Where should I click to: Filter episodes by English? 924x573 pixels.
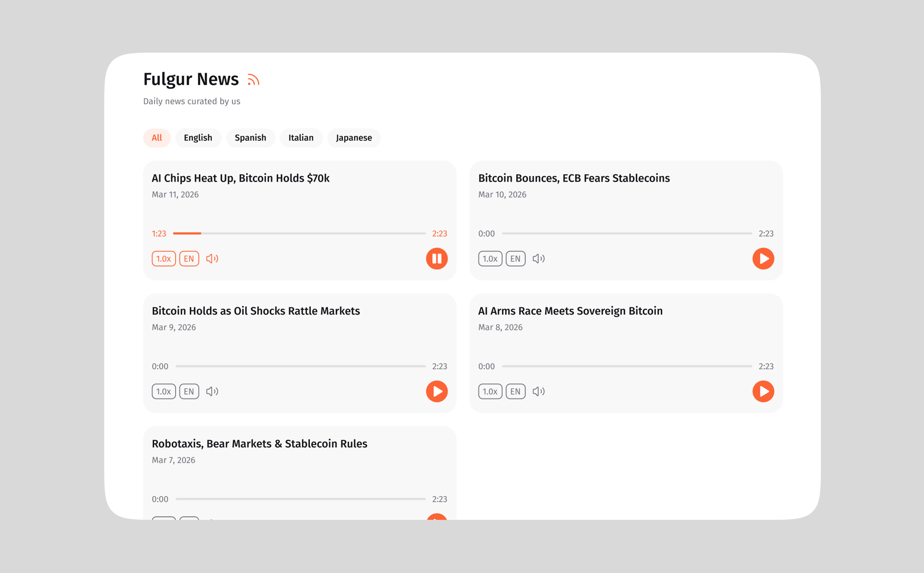tap(198, 138)
